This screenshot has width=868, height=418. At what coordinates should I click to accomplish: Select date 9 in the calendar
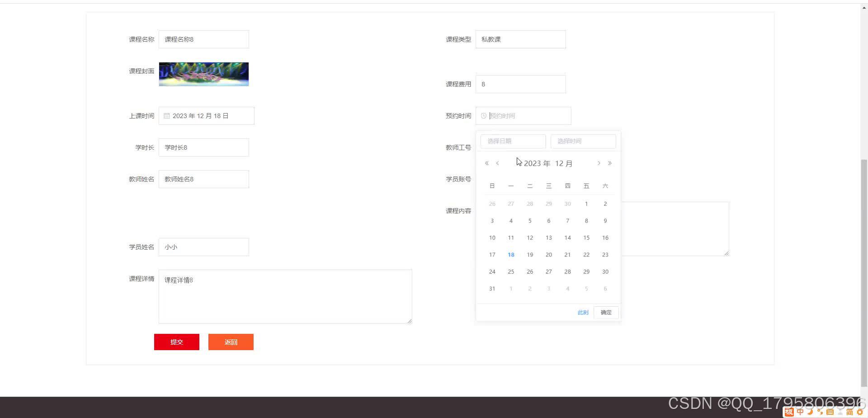(x=605, y=221)
